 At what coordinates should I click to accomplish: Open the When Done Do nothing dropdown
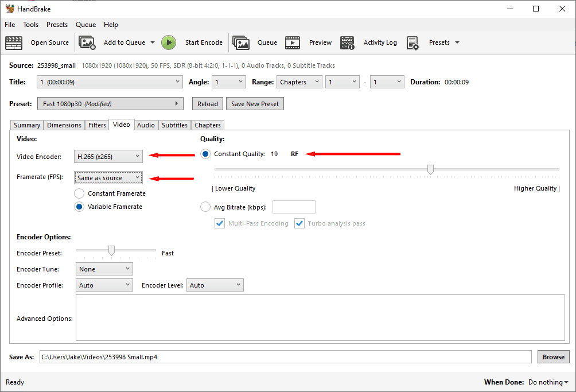pos(548,382)
